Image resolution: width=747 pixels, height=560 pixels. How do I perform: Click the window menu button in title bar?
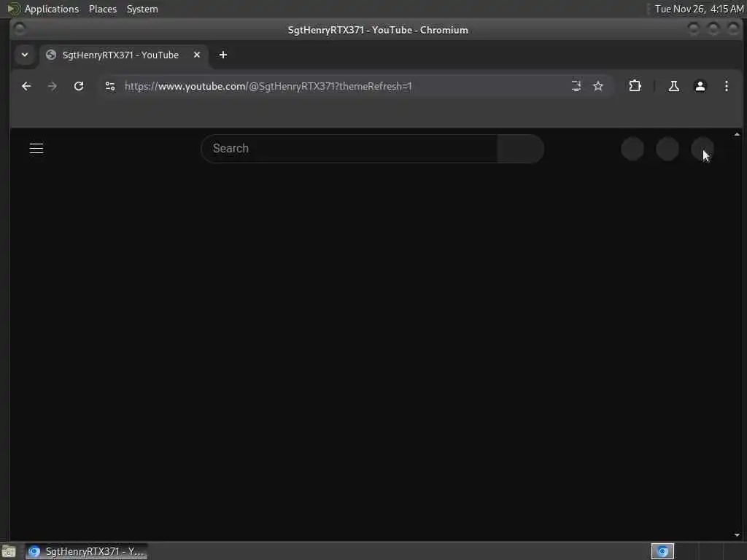[x=20, y=29]
